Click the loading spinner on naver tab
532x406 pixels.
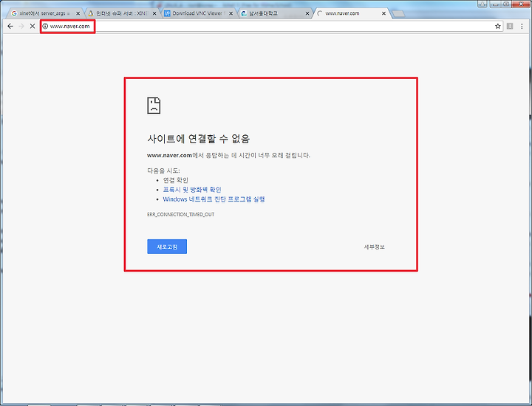pyautogui.click(x=320, y=13)
